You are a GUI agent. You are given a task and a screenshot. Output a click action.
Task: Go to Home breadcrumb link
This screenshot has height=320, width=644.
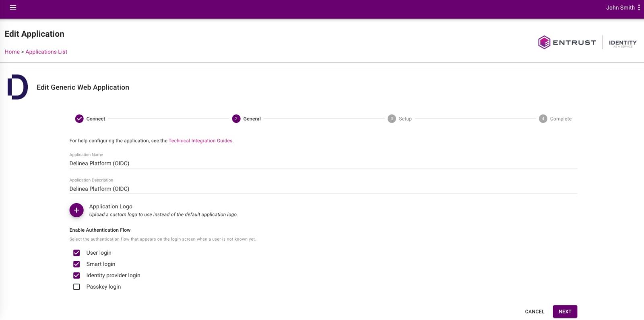point(12,52)
